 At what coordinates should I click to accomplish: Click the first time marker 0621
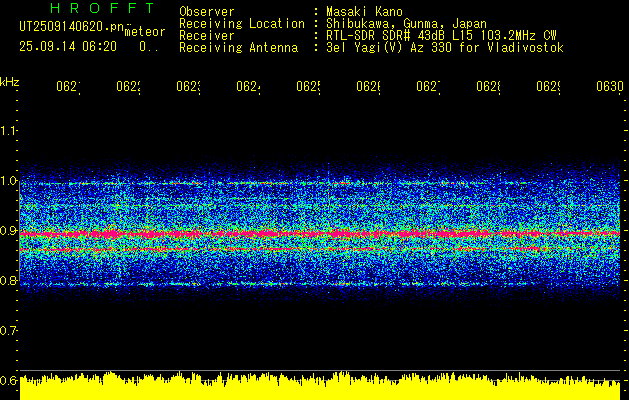[68, 87]
